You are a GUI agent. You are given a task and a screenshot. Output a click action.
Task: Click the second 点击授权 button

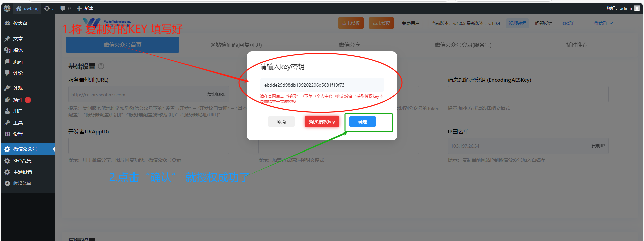pos(381,23)
